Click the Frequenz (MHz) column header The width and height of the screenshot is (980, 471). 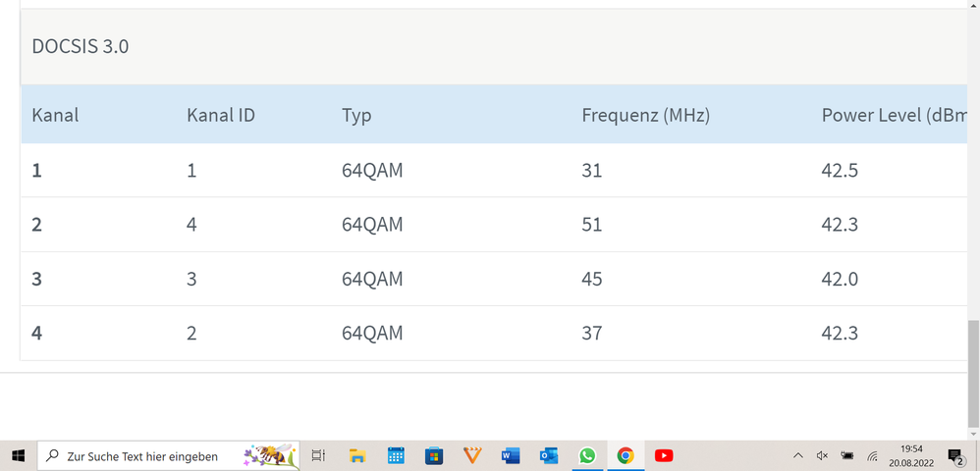pos(645,116)
